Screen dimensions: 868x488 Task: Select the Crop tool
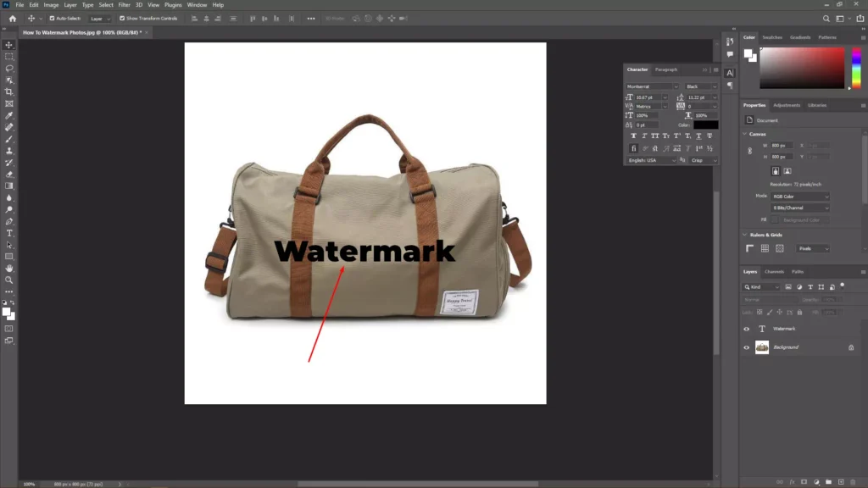pos(8,91)
